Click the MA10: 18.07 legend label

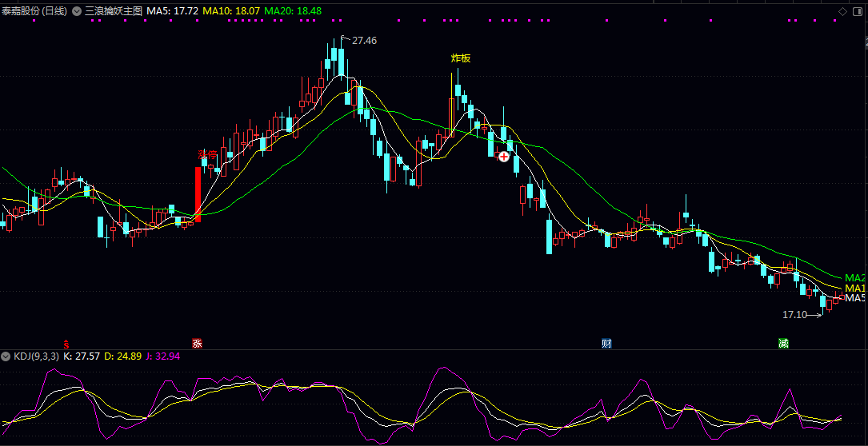click(230, 11)
